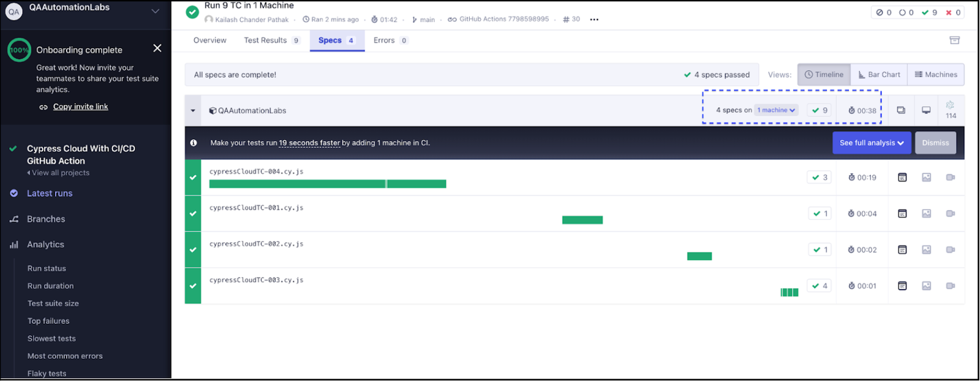980x383 pixels.
Task: Play video icon for cypressCloudTC-003 spec
Action: pos(950,286)
